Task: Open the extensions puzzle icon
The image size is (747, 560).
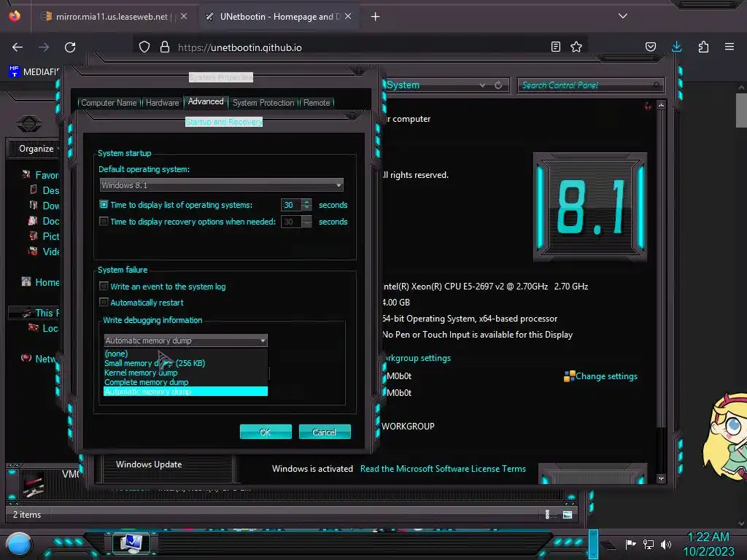Action: (x=703, y=47)
